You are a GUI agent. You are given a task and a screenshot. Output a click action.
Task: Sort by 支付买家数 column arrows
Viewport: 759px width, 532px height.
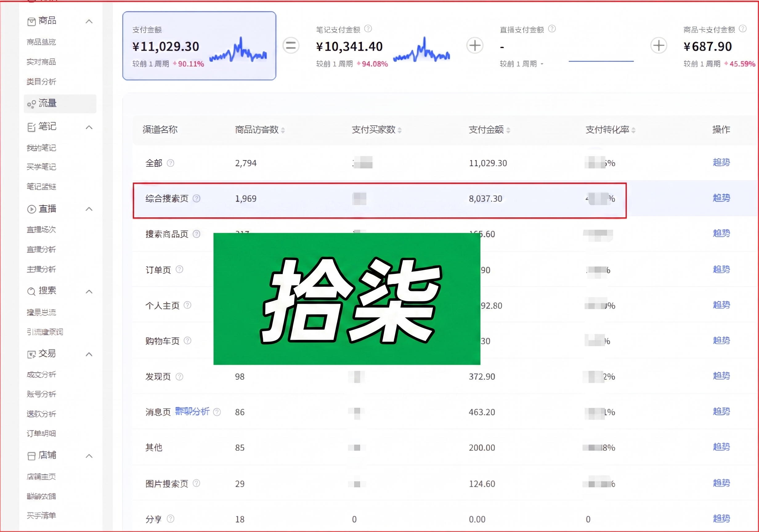point(400,131)
